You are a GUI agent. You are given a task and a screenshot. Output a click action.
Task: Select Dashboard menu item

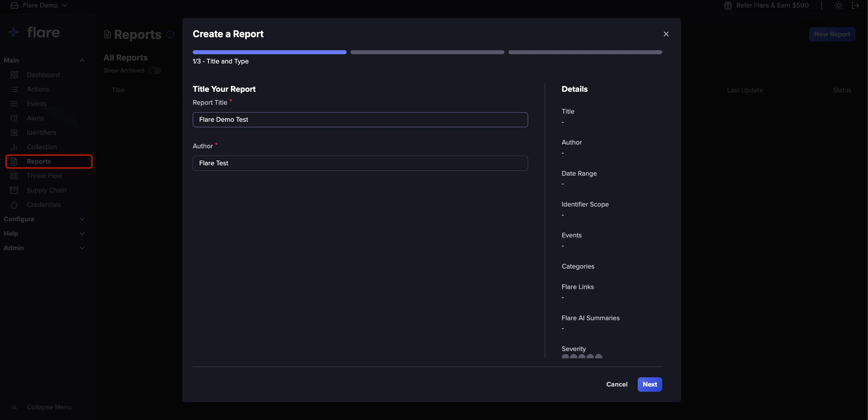[x=43, y=75]
